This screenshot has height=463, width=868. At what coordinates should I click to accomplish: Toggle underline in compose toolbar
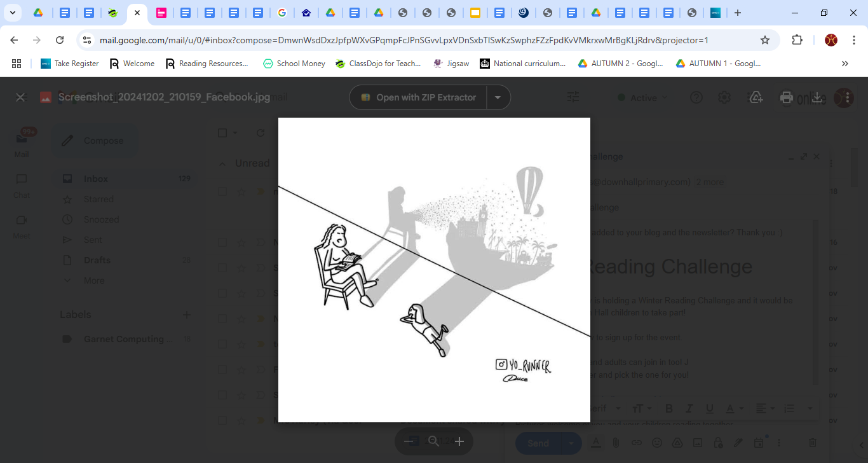pos(710,408)
